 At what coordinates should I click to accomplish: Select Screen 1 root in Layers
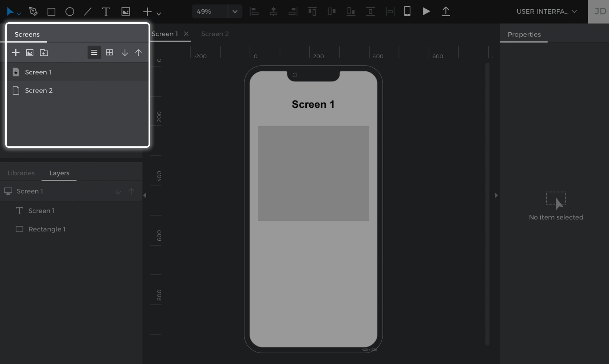click(30, 191)
